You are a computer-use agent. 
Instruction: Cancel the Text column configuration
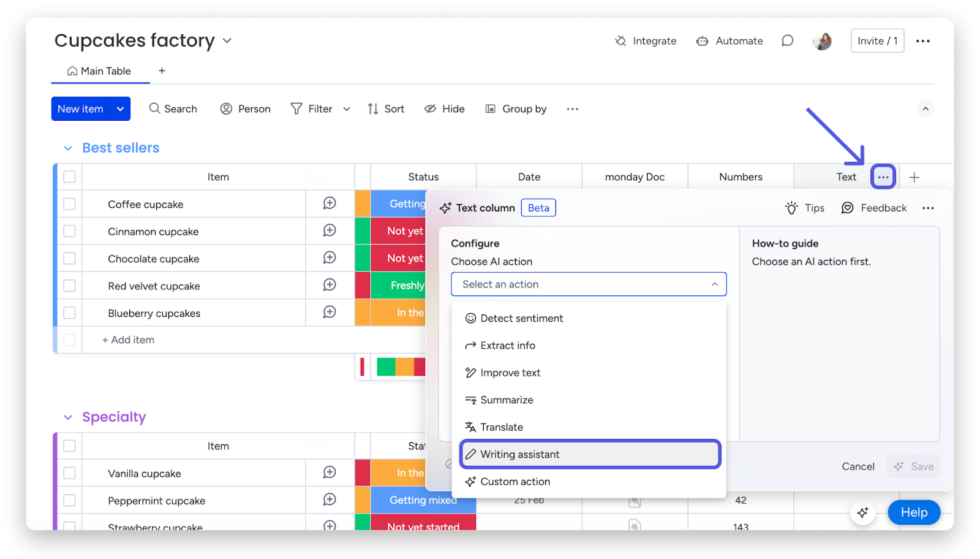tap(858, 466)
